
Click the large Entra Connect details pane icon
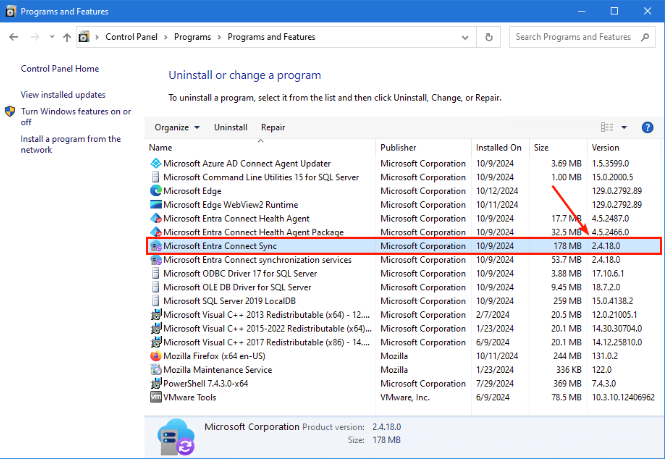[176, 436]
